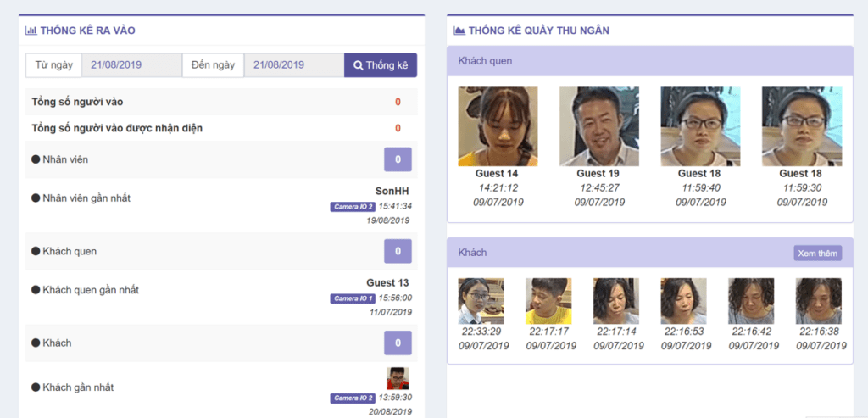Select the guest thumbnail timed 22:17:17
This screenshot has height=418, width=868.
(x=548, y=301)
